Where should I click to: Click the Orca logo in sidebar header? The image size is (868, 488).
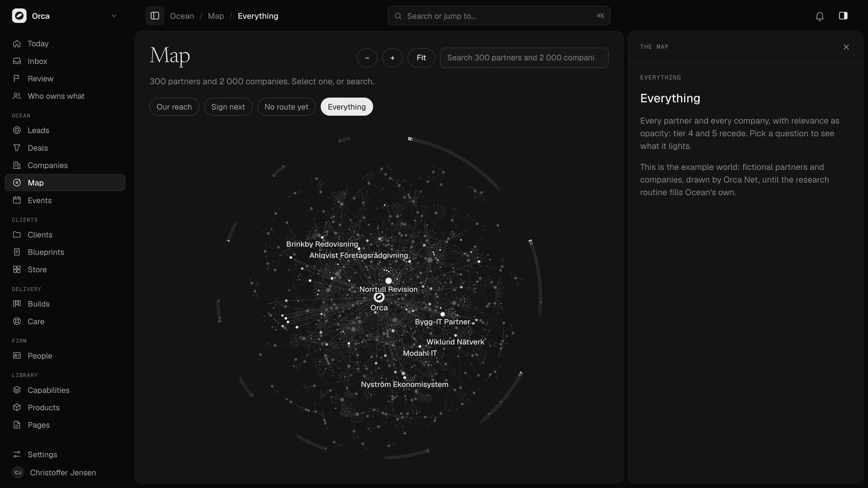[x=19, y=16]
